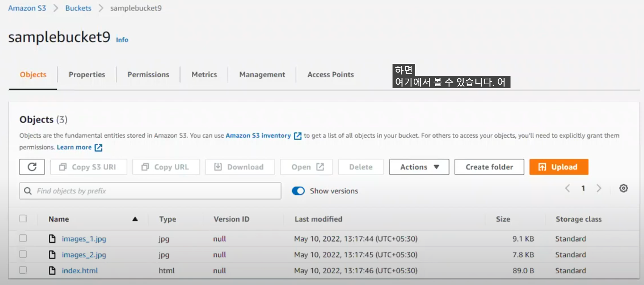The image size is (644, 285).
Task: Select the images_1.jpg row checkbox
Action: [23, 238]
